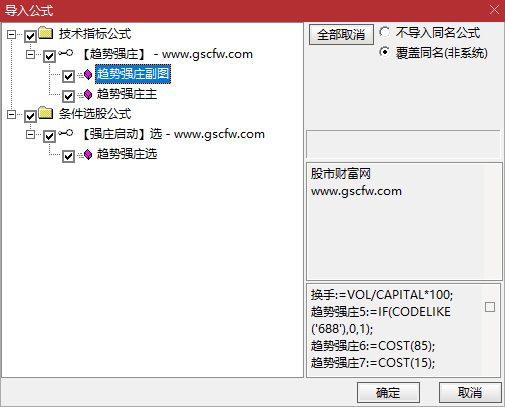
Task: Click the magenta diamond icon for 趋势强庄副图
Action: (87, 74)
